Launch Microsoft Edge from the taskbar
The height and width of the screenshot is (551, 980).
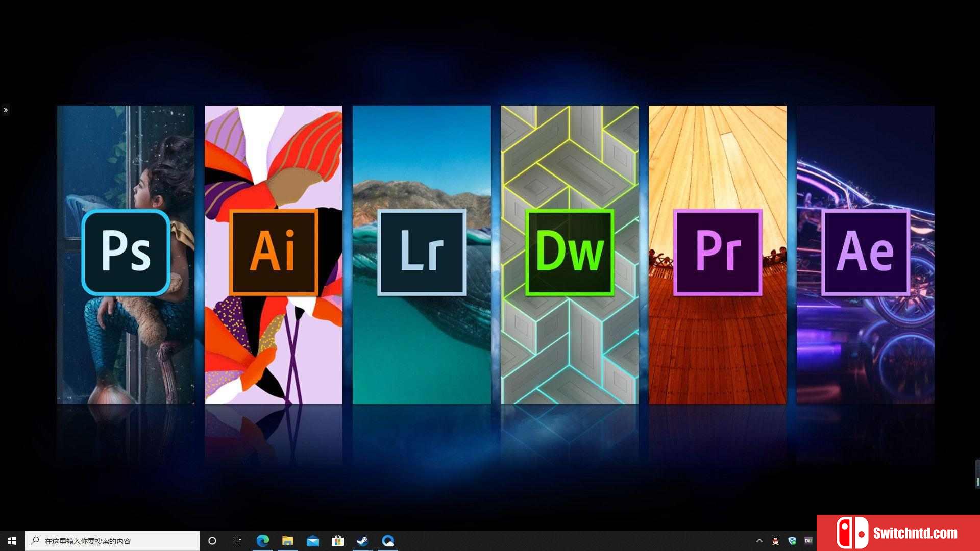(262, 541)
